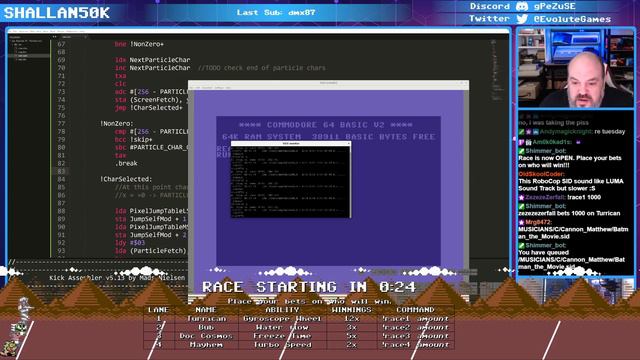Click the Discord logo icon in header
The image size is (640, 360).
522,6
